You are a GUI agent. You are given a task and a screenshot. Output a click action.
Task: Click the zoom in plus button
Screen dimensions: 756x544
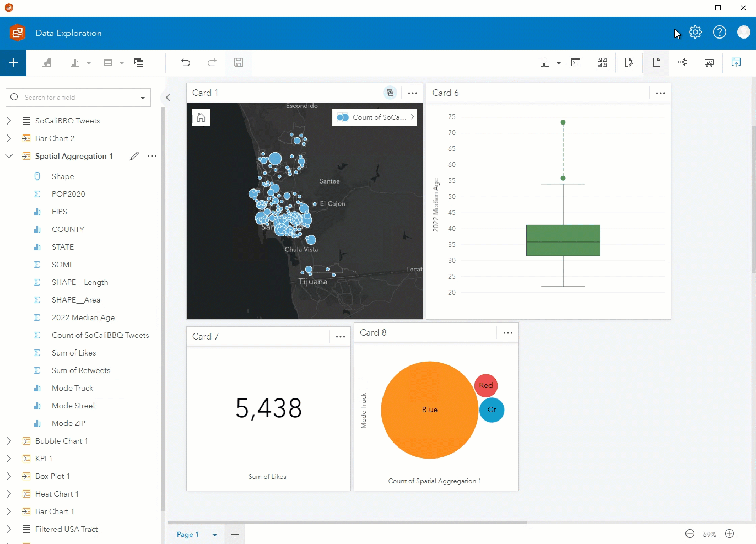tap(730, 534)
